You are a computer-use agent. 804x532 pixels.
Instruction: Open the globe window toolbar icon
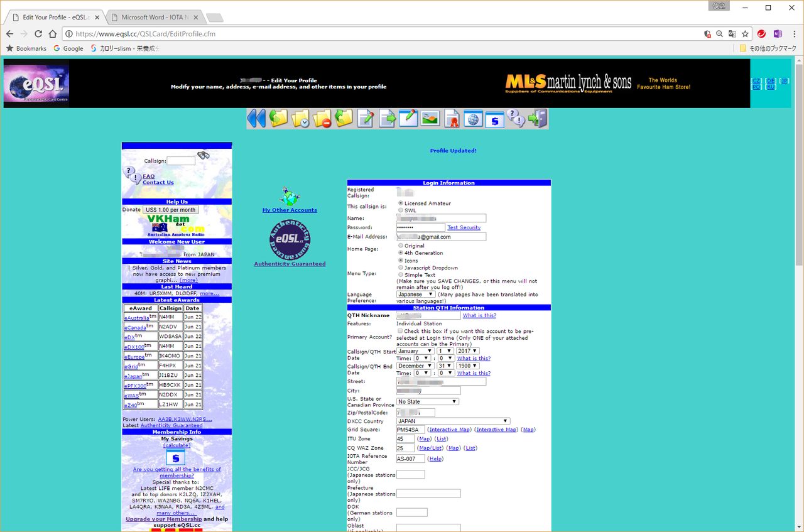473,118
